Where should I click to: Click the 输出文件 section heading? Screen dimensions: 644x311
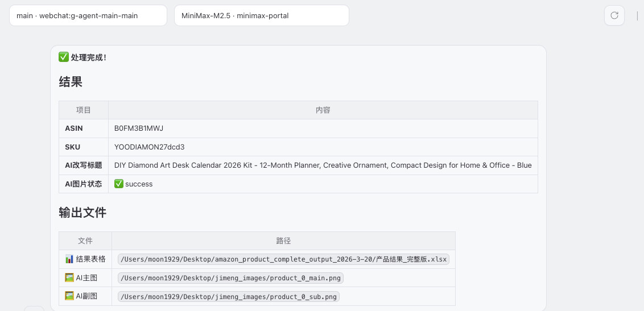[82, 213]
